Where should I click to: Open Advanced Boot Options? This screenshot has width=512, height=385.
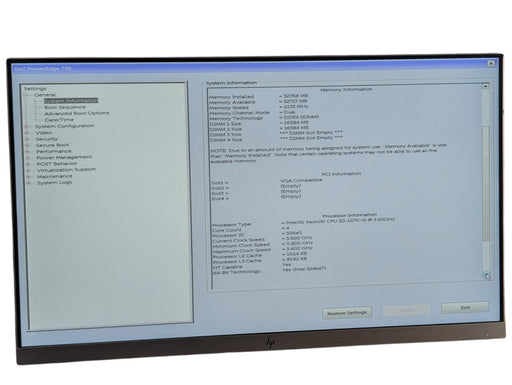[77, 113]
